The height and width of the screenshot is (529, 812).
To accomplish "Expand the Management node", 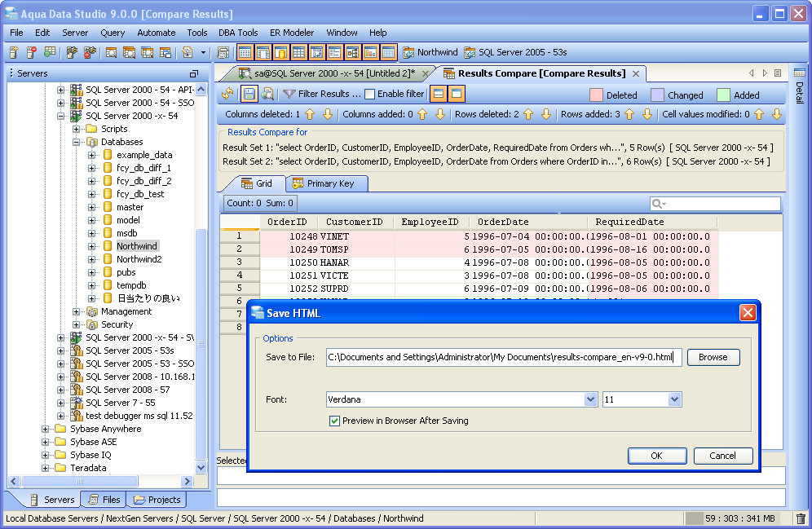I will click(x=76, y=311).
